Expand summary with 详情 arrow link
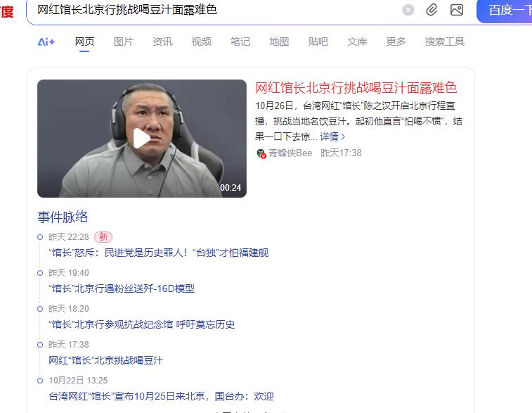This screenshot has width=532, height=413. pos(332,136)
